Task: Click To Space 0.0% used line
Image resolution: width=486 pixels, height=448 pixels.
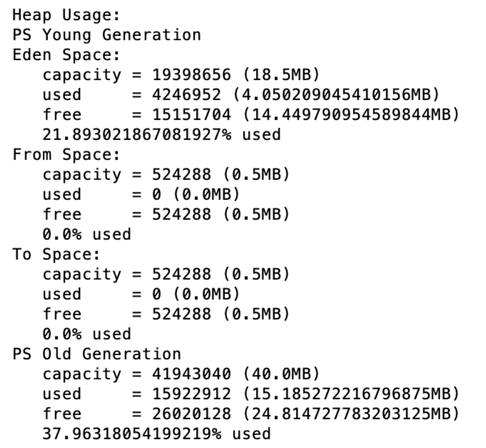Action: pyautogui.click(x=87, y=335)
